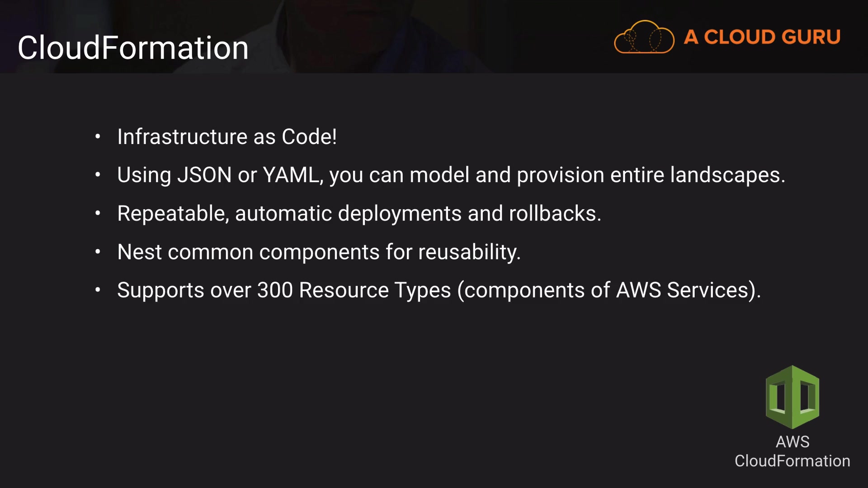Click the green AWS CloudFormation icon
The height and width of the screenshot is (488, 868).
pyautogui.click(x=792, y=397)
